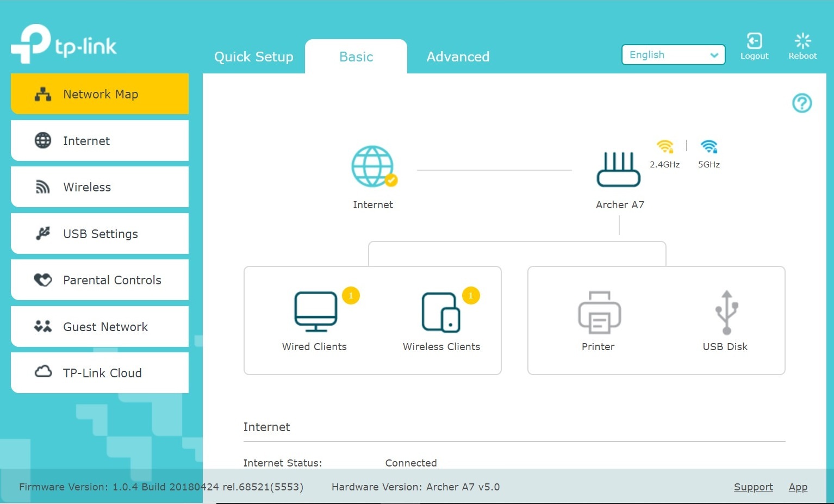Click the 2.4GHz Wi-Fi icon
The height and width of the screenshot is (504, 834).
(665, 147)
